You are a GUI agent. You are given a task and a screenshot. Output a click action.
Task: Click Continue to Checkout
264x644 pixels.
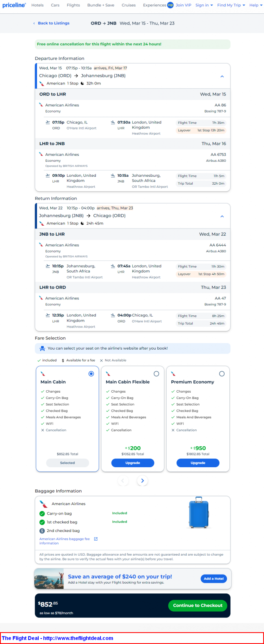click(198, 605)
